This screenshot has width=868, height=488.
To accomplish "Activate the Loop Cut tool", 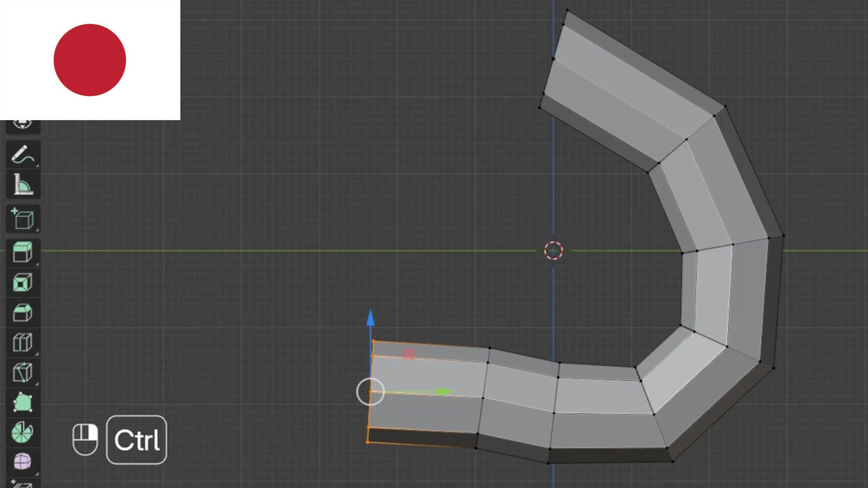I will 22,343.
